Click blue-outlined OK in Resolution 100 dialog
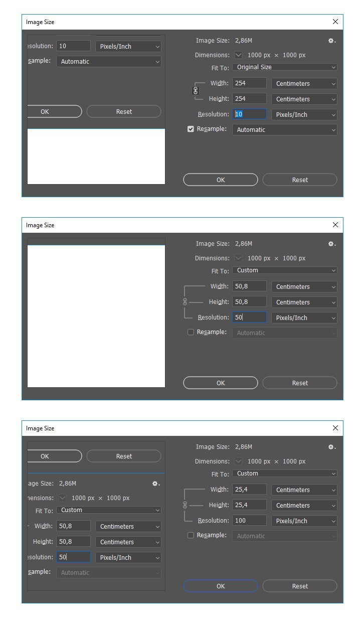The width and height of the screenshot is (364, 626). (x=221, y=586)
